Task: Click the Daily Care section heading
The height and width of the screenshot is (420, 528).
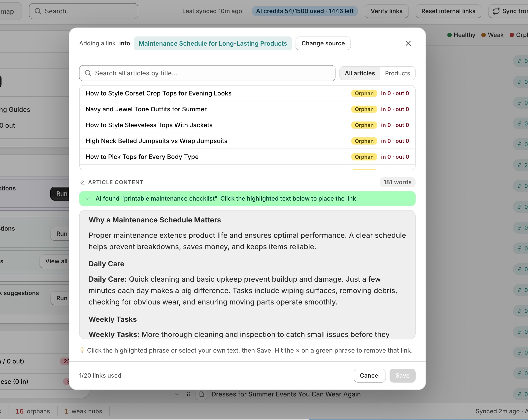Action: pyautogui.click(x=106, y=264)
